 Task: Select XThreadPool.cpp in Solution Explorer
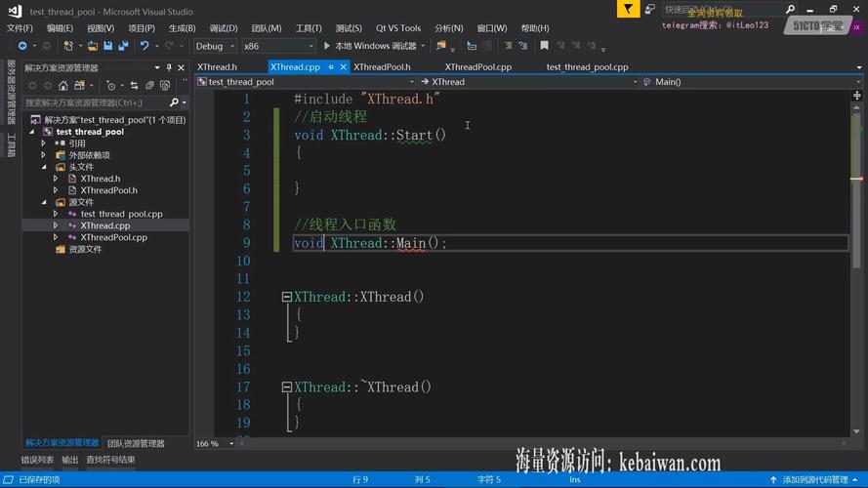click(114, 237)
